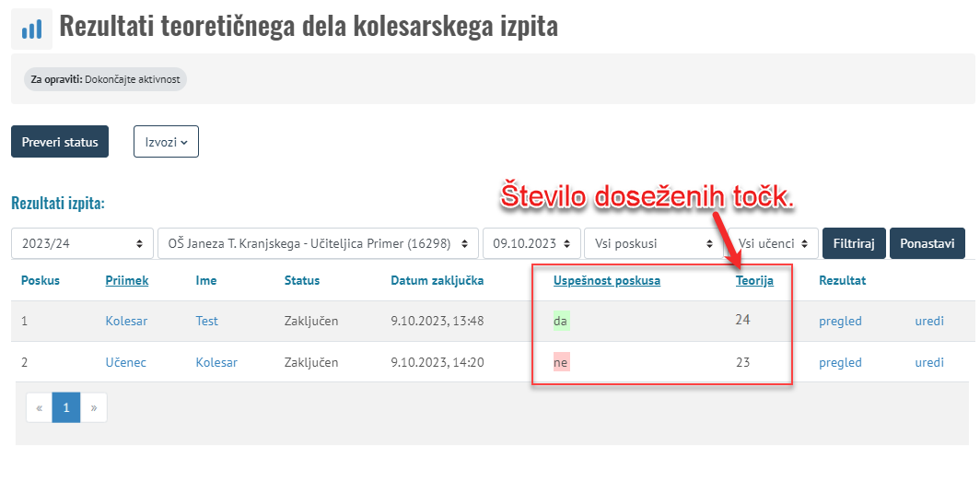
Task: Open surname link Učenec in second row
Action: pos(125,362)
